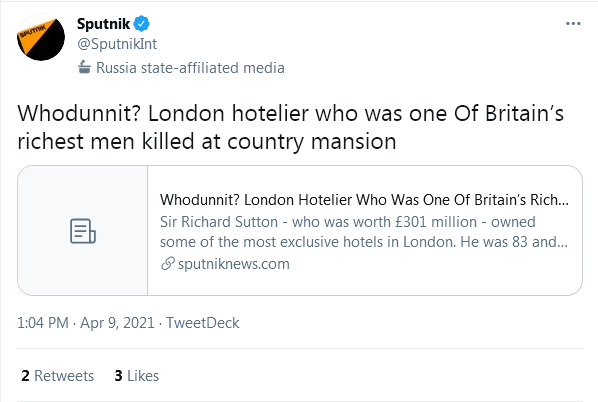Open the tweet's three-dot more options menu

coord(573,24)
